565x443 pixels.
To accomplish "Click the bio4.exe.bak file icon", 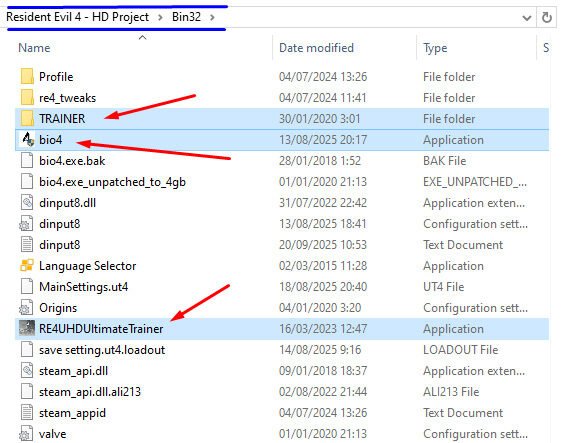I will pyautogui.click(x=27, y=160).
